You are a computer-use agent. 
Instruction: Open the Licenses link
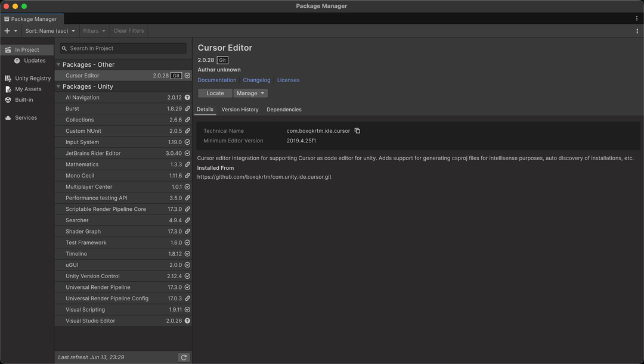tap(289, 80)
